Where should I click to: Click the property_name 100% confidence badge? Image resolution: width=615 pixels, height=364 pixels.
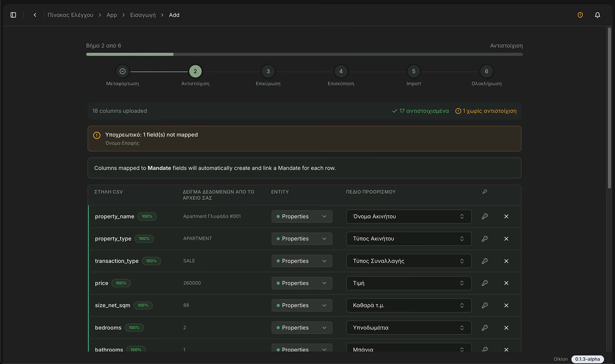click(147, 216)
